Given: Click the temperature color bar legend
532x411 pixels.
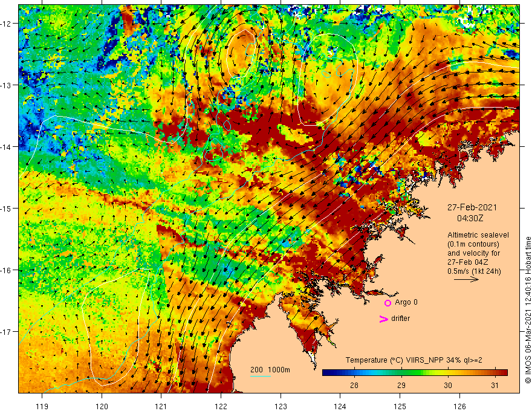Looking at the screenshot, I should point(415,373).
